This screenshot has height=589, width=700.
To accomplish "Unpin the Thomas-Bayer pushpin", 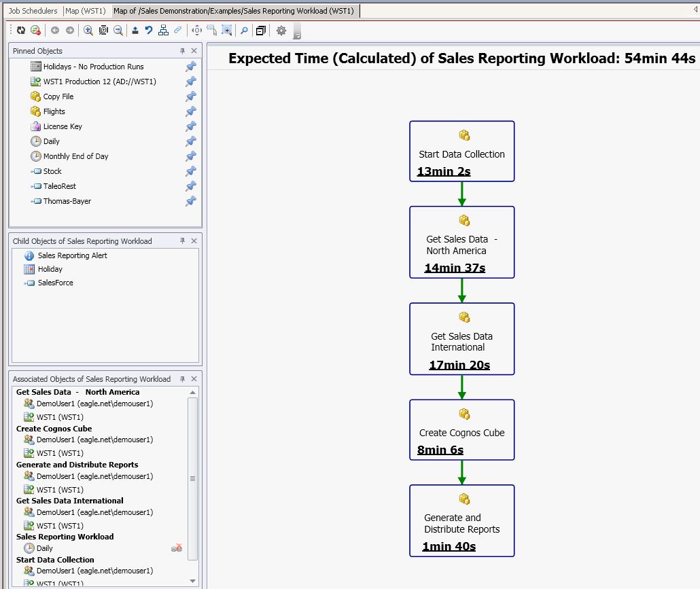I will pyautogui.click(x=191, y=201).
